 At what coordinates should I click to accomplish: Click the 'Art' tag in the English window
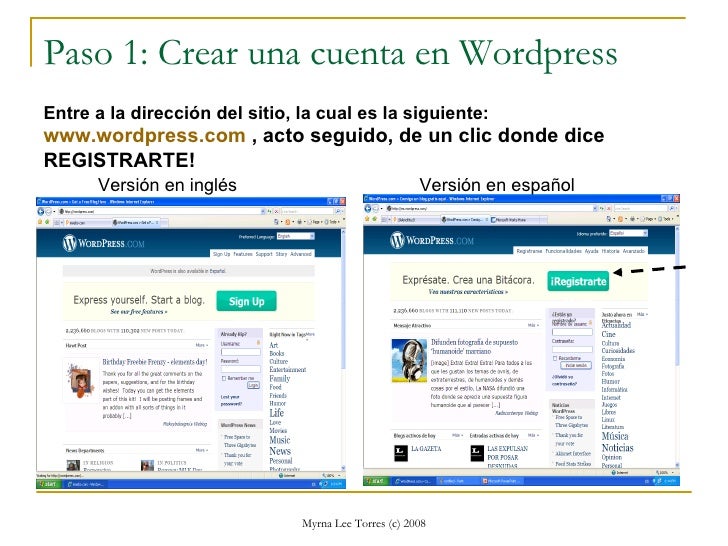pyautogui.click(x=273, y=345)
